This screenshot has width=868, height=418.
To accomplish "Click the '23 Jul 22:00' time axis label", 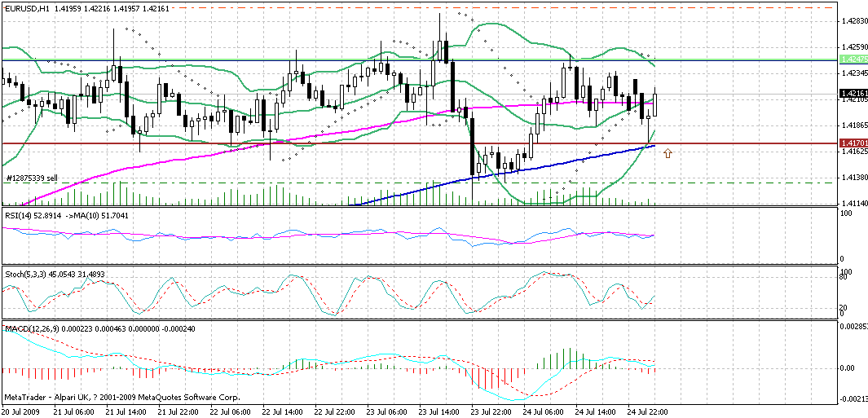I will point(491,412).
